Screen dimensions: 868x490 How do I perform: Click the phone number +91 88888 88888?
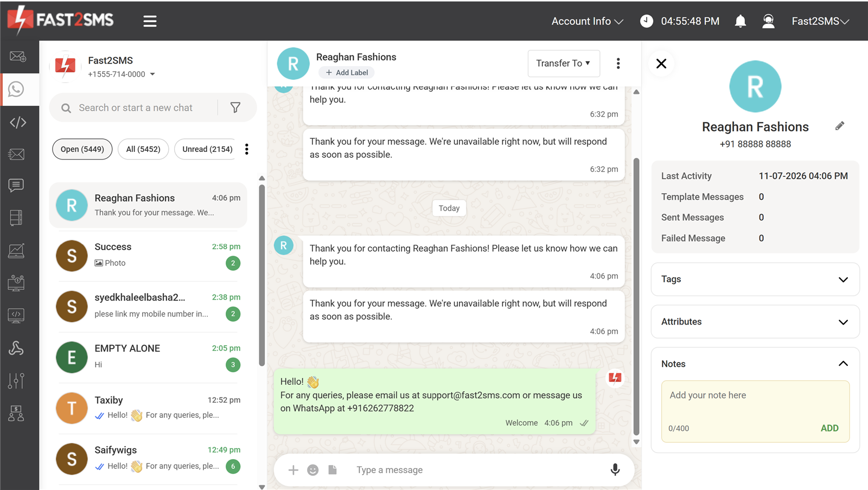pos(755,144)
